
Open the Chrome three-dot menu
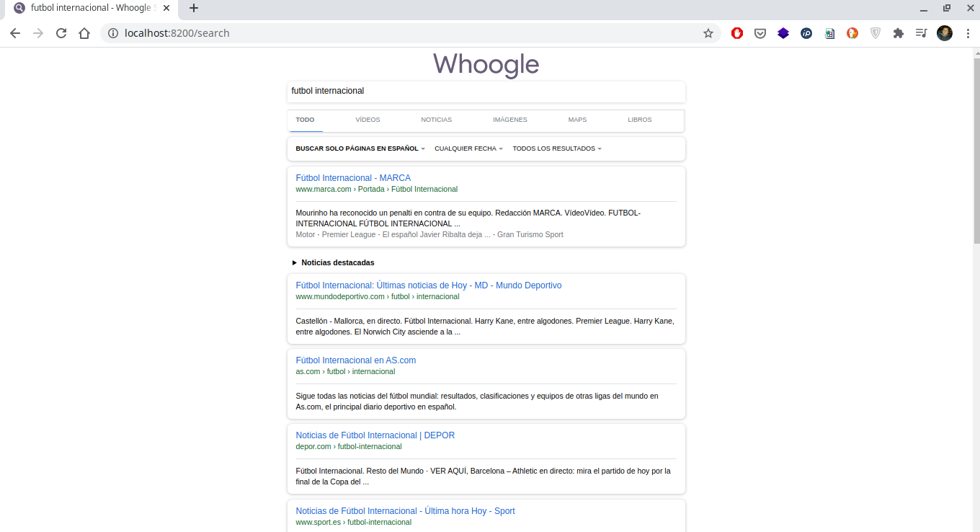pyautogui.click(x=966, y=33)
